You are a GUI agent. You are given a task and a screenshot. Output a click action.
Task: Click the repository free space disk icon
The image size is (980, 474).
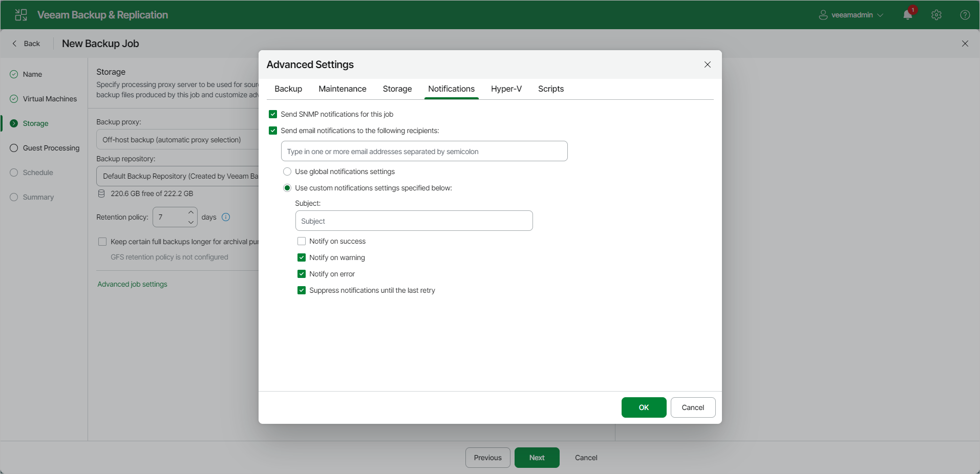pos(101,193)
